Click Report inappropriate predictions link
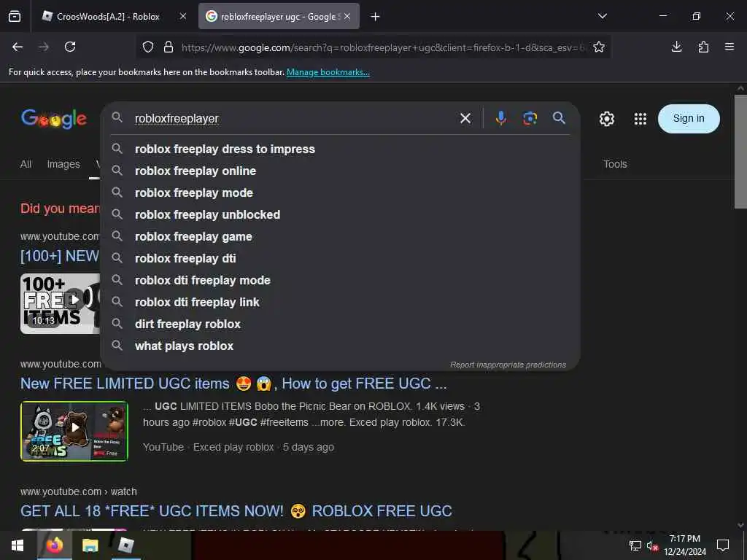This screenshot has width=747, height=560. tap(508, 365)
